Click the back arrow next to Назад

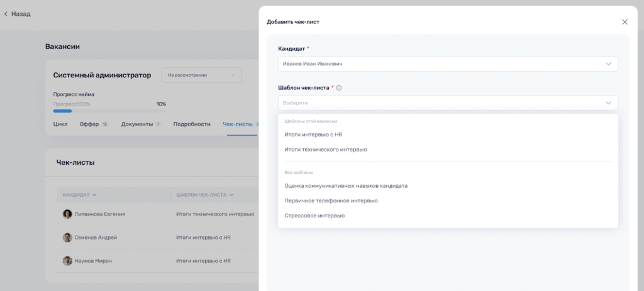(x=6, y=14)
